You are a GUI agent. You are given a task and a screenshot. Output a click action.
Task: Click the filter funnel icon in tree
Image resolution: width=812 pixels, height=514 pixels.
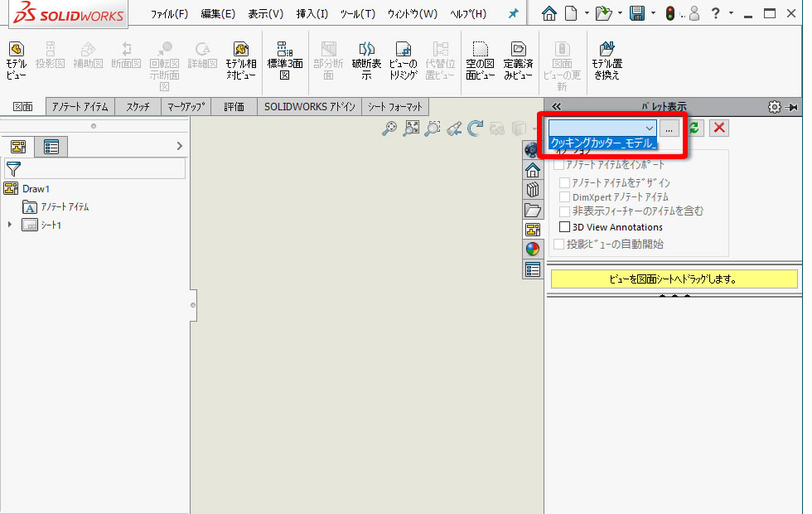13,169
